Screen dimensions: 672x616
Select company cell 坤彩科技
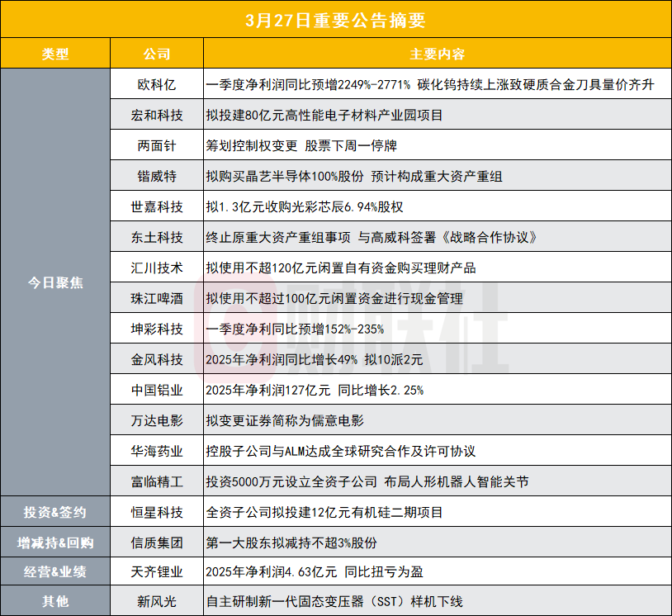157,329
